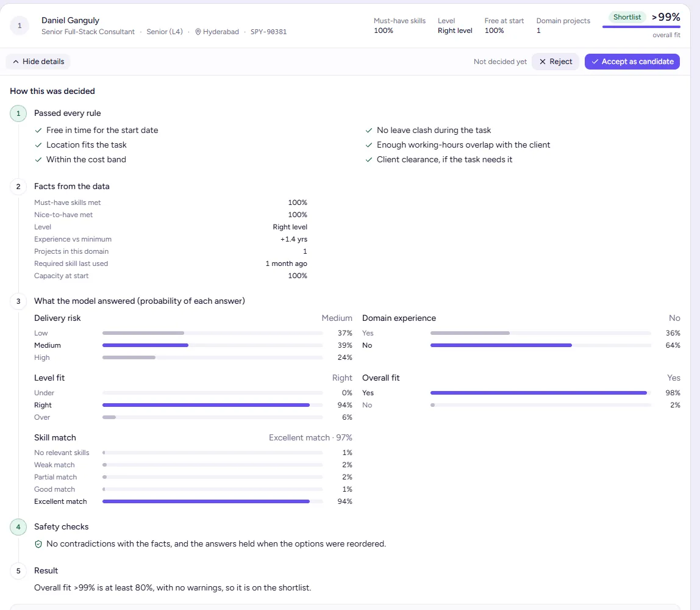
Task: Click the Overall fit Yes 98% bar
Action: pyautogui.click(x=541, y=393)
